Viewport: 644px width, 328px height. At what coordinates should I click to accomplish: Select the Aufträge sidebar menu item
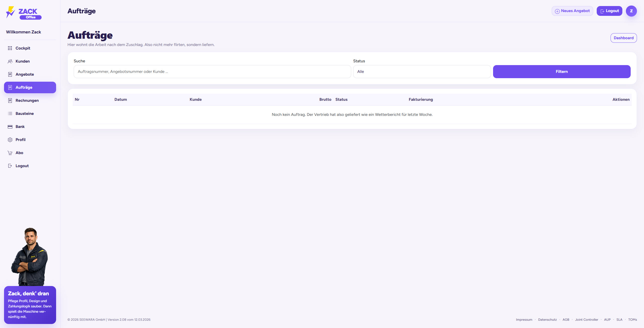coord(30,87)
